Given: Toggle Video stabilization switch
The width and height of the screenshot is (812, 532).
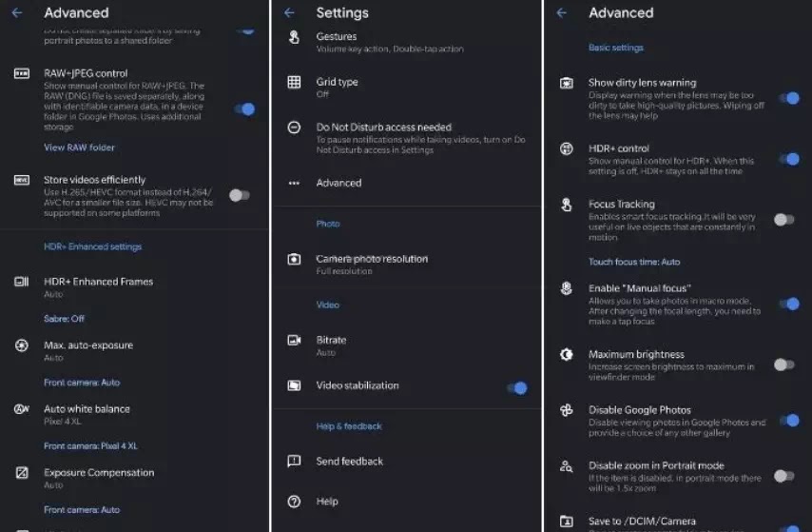Looking at the screenshot, I should [517, 387].
